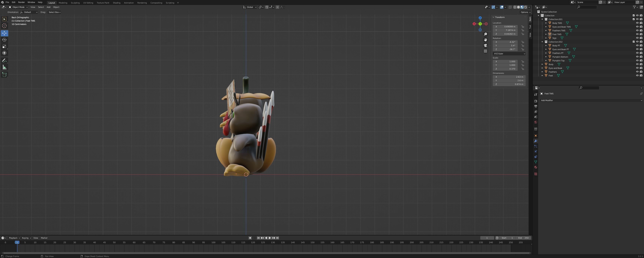Activate the Measure tool
Screen dimensions: 644x258
[x=4, y=67]
